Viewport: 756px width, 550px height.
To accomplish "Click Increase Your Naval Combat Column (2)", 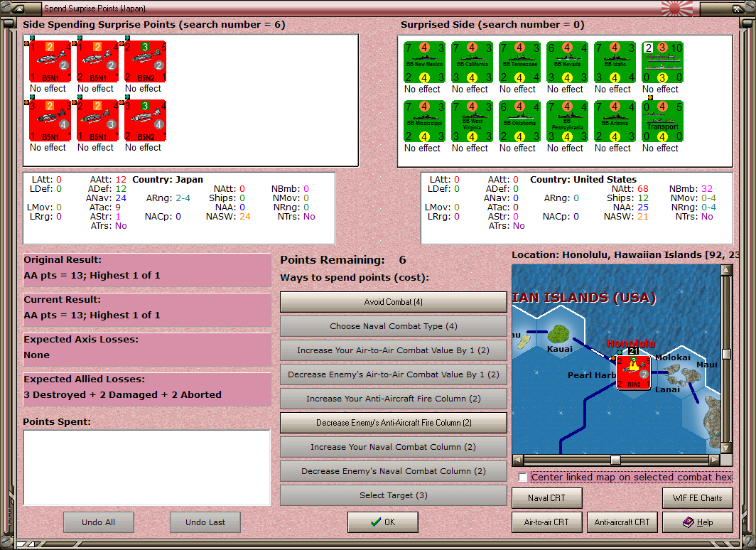I will 394,447.
